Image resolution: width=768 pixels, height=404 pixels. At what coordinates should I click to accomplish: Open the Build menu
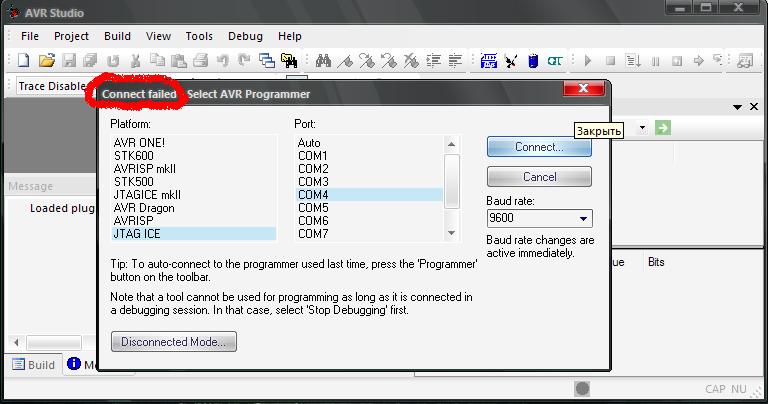[118, 36]
